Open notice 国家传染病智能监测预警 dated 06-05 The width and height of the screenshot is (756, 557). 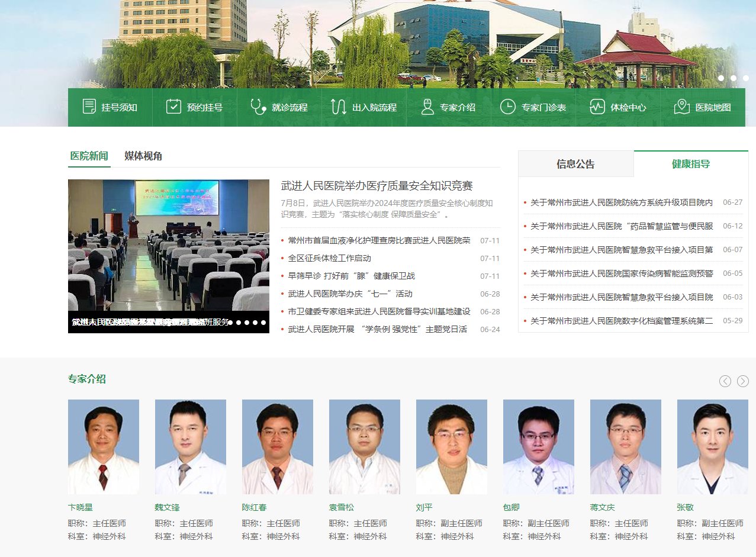(x=622, y=273)
